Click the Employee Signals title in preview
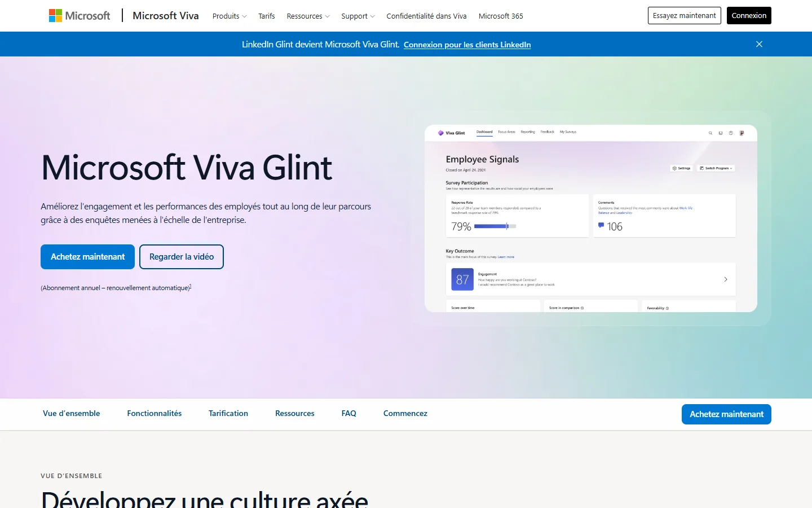The image size is (812, 508). click(x=482, y=159)
